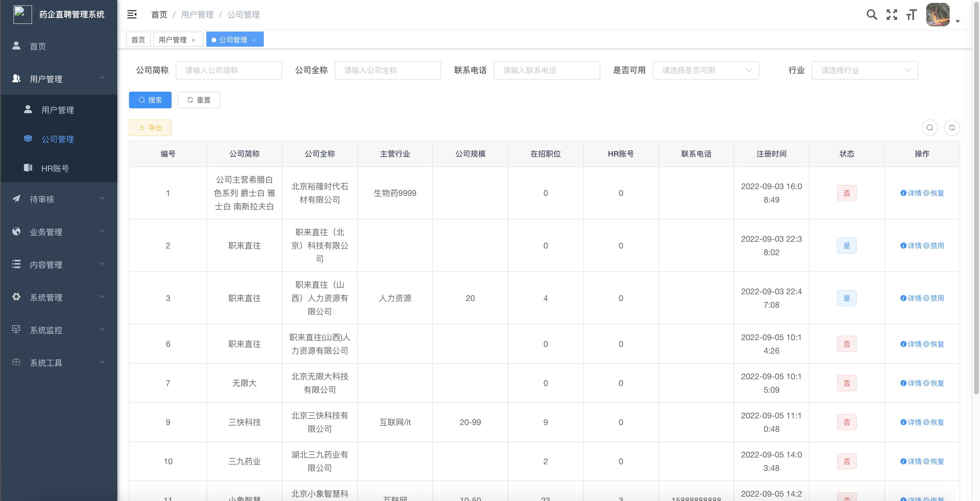The width and height of the screenshot is (980, 501).
Task: Go to 首页 in sidebar
Action: click(x=59, y=46)
